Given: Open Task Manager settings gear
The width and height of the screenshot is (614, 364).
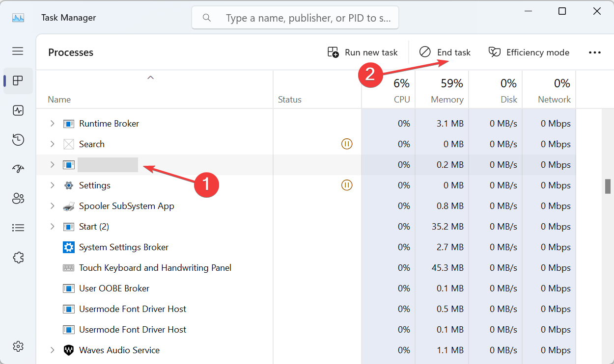Looking at the screenshot, I should [18, 346].
